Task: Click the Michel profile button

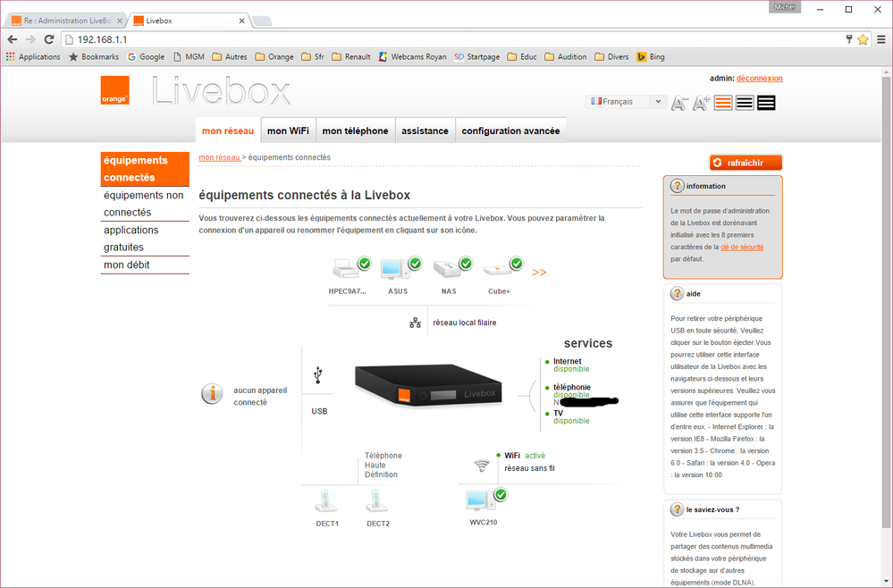Action: click(785, 7)
